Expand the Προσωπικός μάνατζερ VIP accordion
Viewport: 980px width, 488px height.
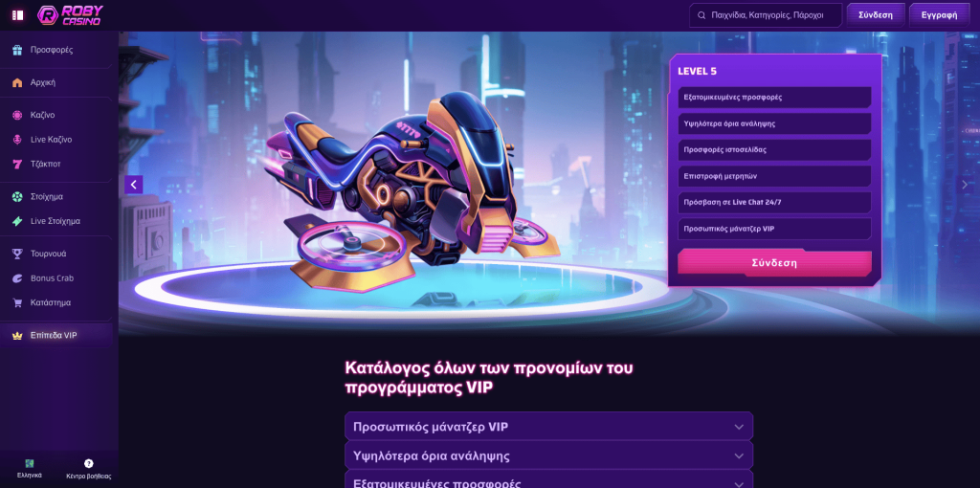(x=548, y=427)
